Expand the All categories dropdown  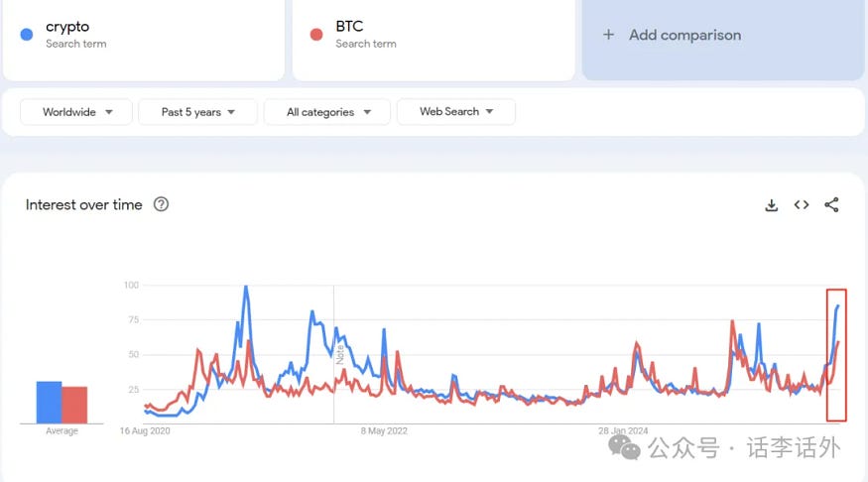[x=327, y=112]
